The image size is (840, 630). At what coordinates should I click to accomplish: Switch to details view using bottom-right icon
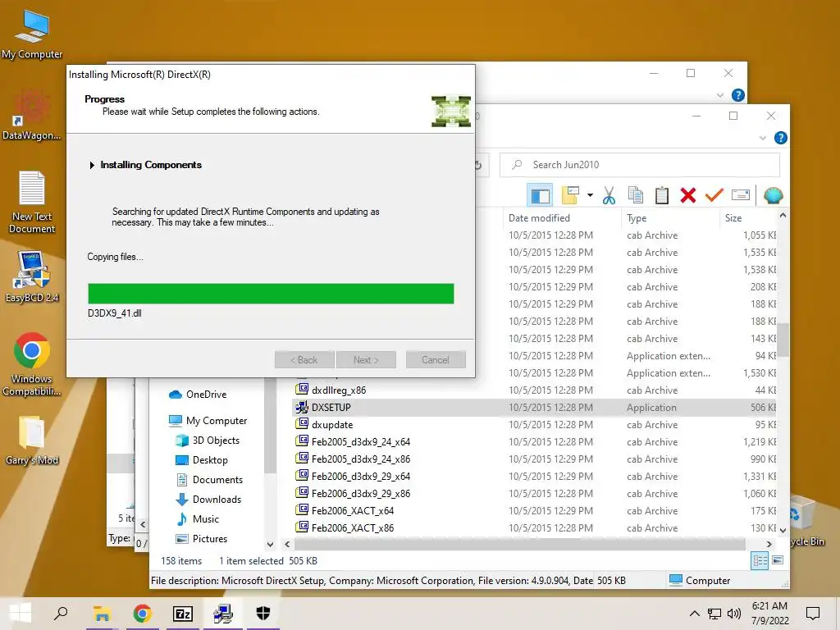[760, 561]
